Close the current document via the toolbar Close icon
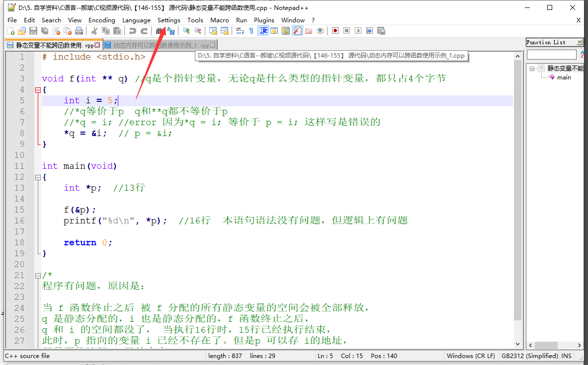The image size is (588, 365). [x=56, y=31]
